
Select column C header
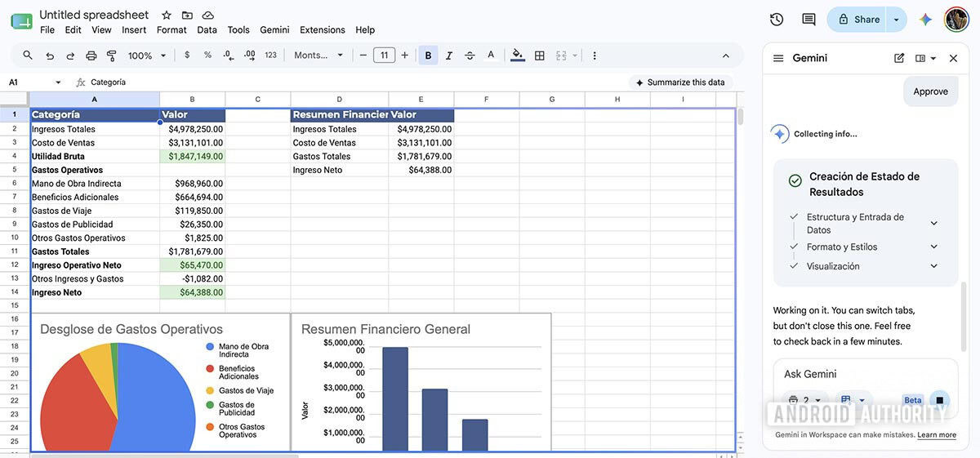(257, 100)
